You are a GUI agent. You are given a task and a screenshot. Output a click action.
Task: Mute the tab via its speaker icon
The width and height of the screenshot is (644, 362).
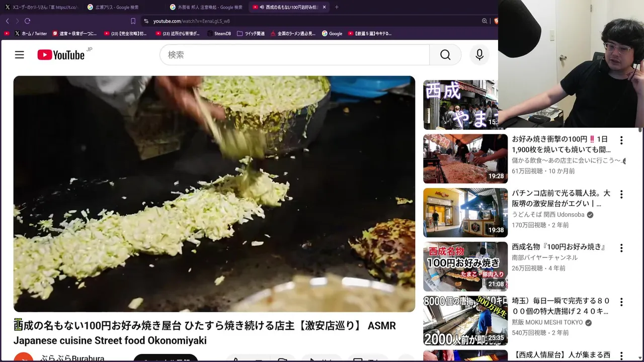point(262,7)
